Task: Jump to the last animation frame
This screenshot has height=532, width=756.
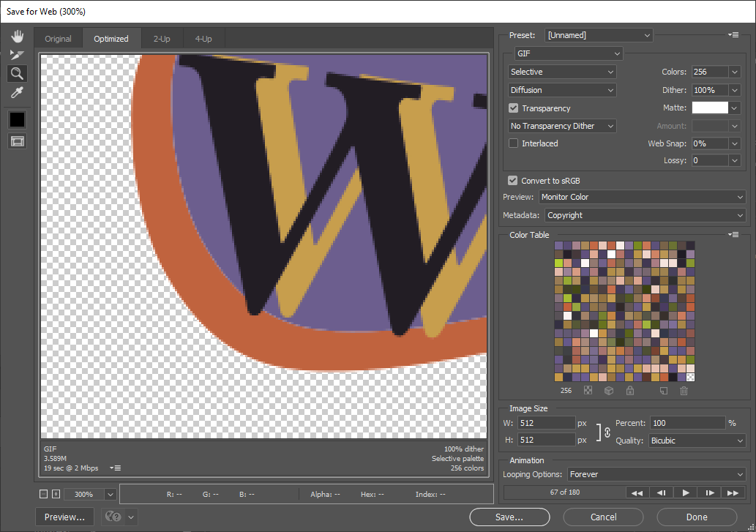Action: (x=733, y=492)
